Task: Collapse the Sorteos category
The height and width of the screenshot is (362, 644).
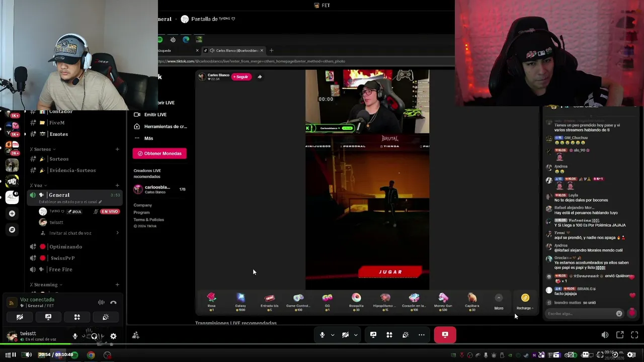Action: click(x=42, y=149)
